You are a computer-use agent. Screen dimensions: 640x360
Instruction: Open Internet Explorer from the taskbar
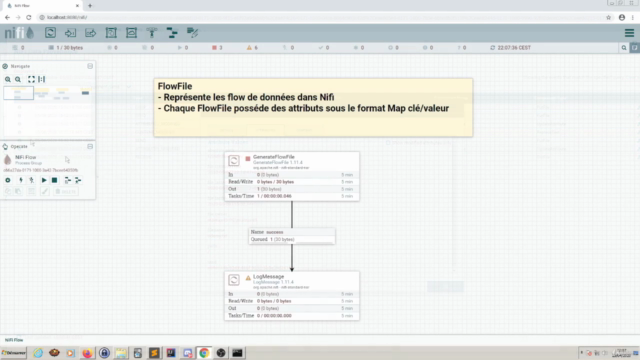pyautogui.click(x=38, y=353)
